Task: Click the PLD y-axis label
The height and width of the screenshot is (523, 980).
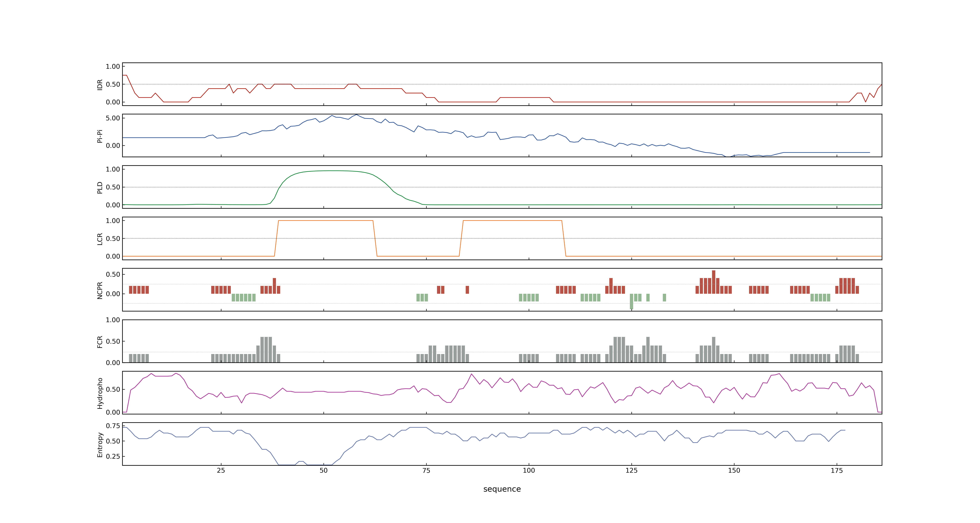Action: coord(100,187)
